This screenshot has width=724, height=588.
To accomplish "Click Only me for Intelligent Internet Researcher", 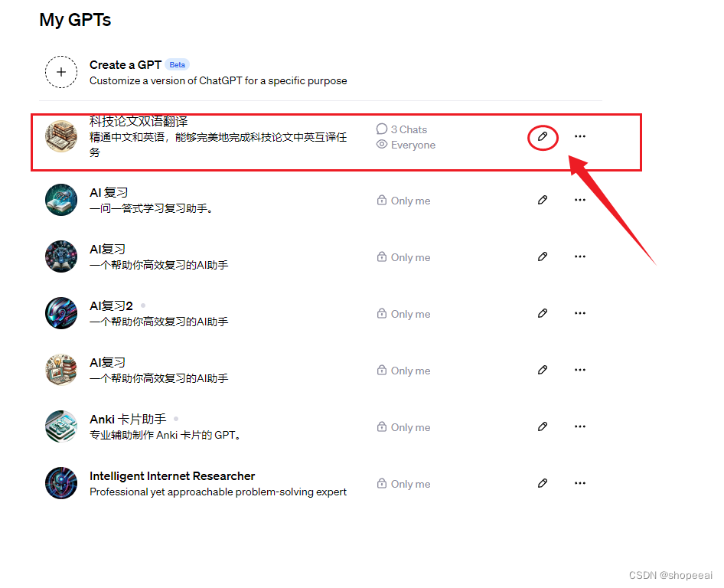I will point(410,484).
